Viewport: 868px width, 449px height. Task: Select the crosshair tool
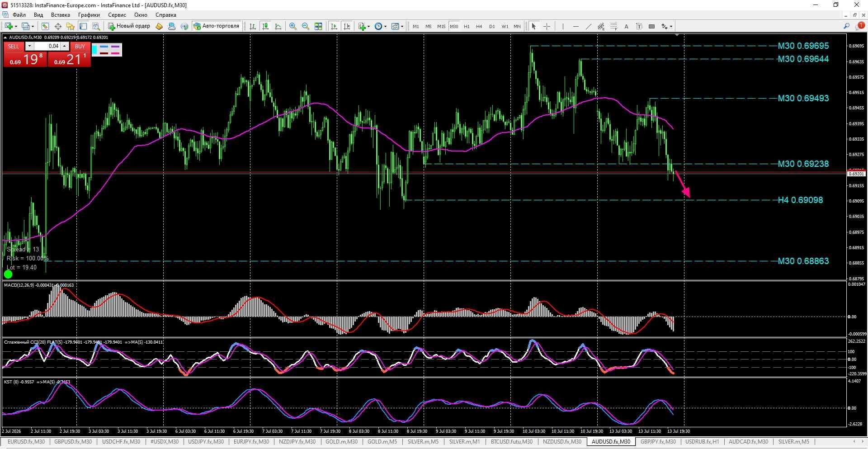[x=547, y=26]
